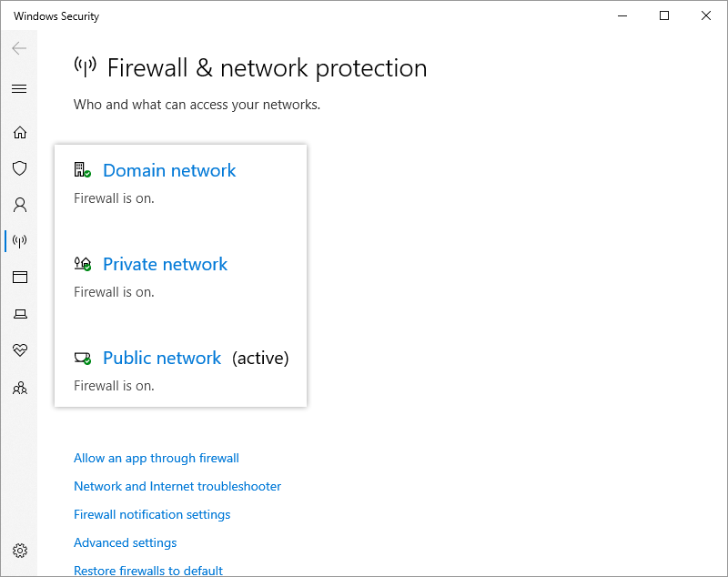The height and width of the screenshot is (577, 728).
Task: Select Firewall & network protection sidebar icon
Action: (19, 241)
